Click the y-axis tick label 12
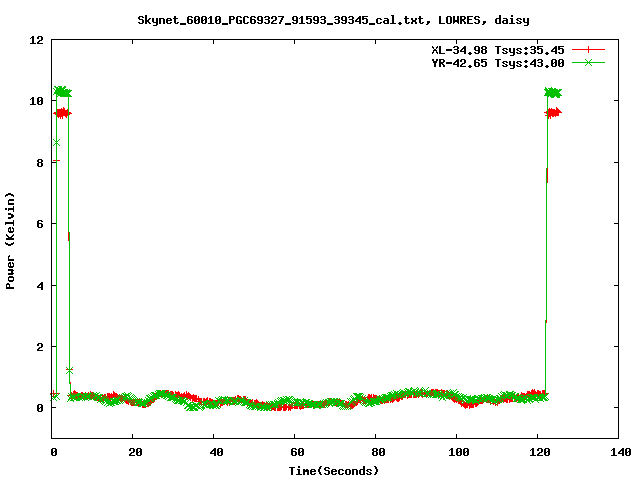 coord(36,40)
